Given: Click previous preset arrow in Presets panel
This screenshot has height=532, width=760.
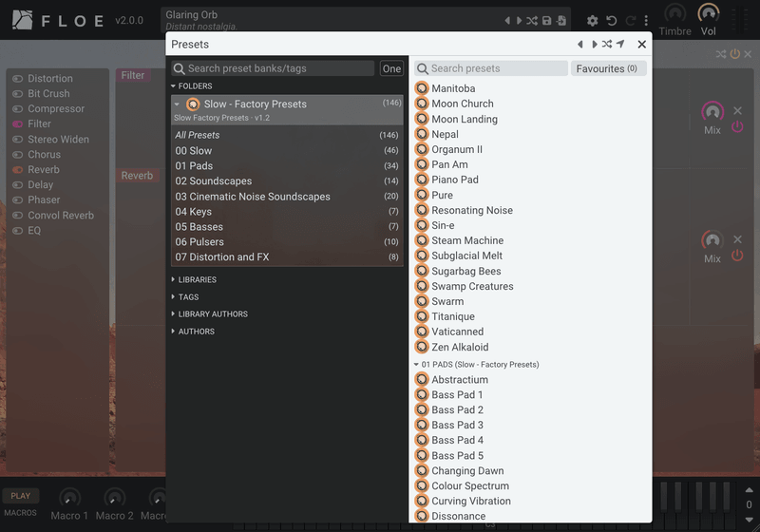Looking at the screenshot, I should pos(580,45).
